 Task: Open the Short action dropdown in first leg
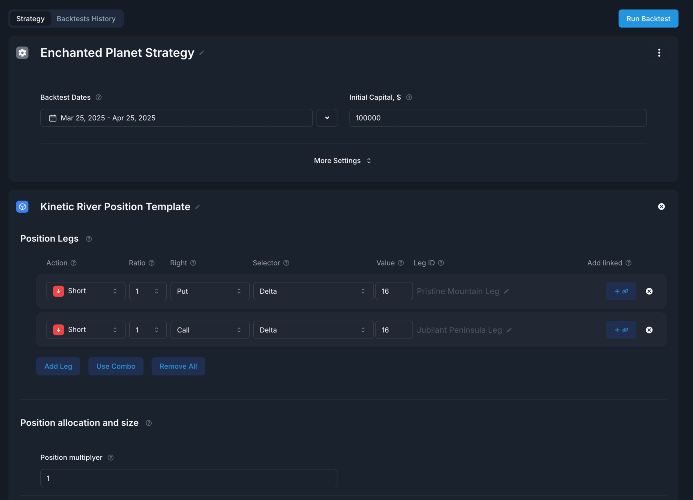86,291
